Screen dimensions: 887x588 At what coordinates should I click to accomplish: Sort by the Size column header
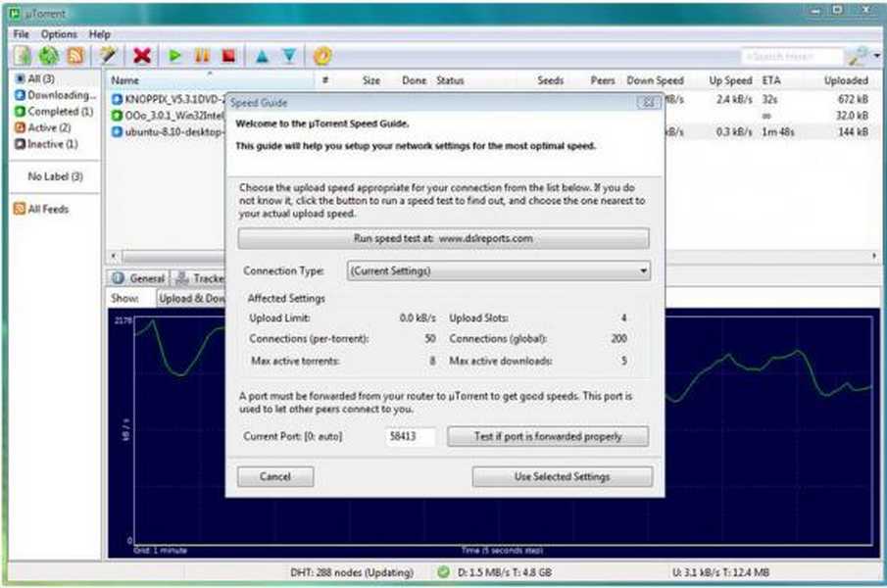point(371,80)
